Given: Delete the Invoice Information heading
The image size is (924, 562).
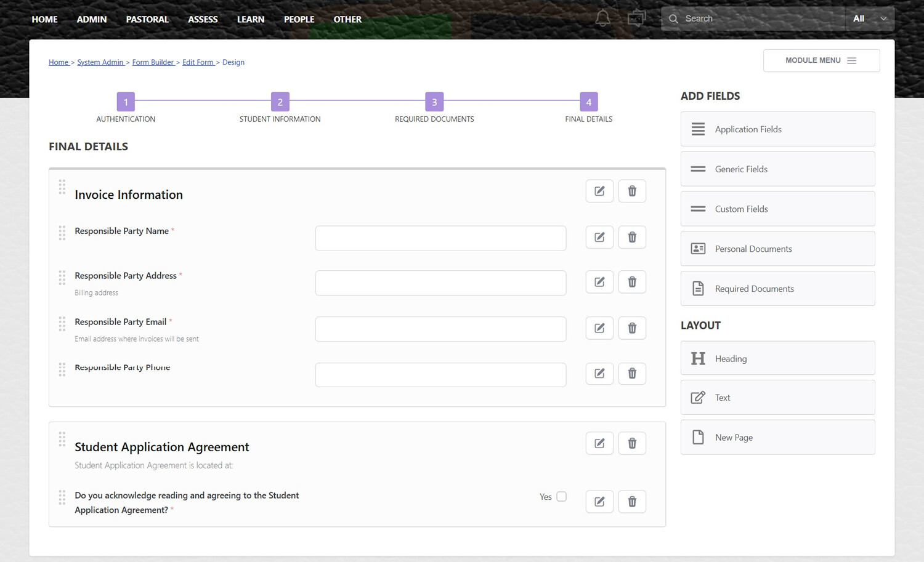Looking at the screenshot, I should tap(632, 191).
